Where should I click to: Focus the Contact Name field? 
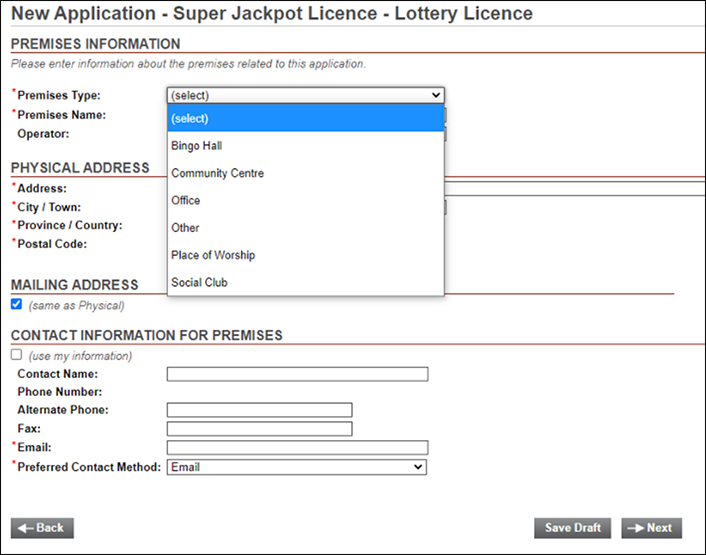pyautogui.click(x=297, y=374)
